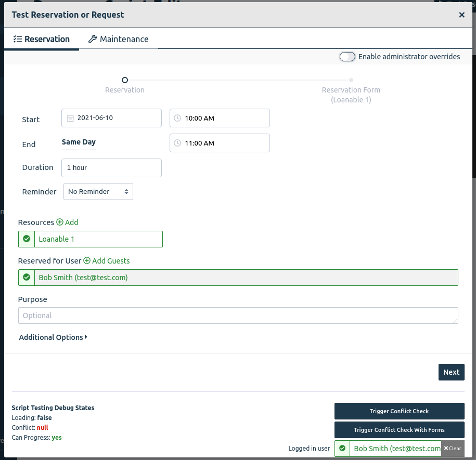Click the plus icon for Add Guests
This screenshot has width=476, height=460.
point(87,261)
